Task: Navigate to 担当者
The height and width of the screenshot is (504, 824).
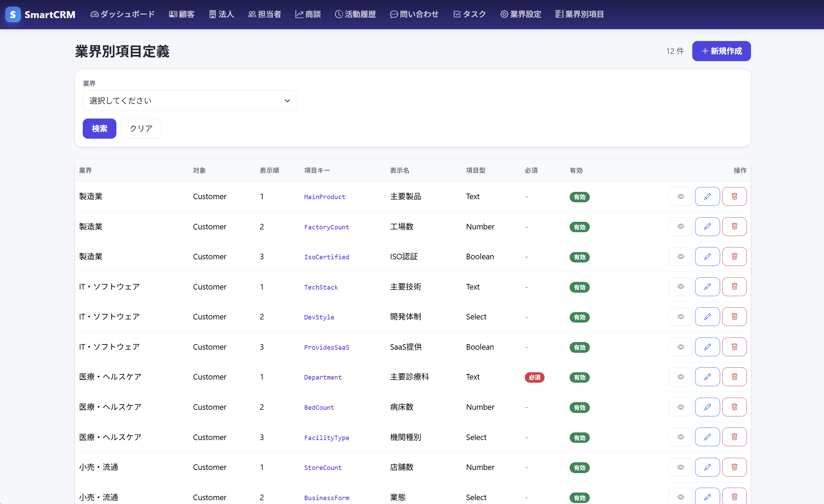Action: pos(264,14)
